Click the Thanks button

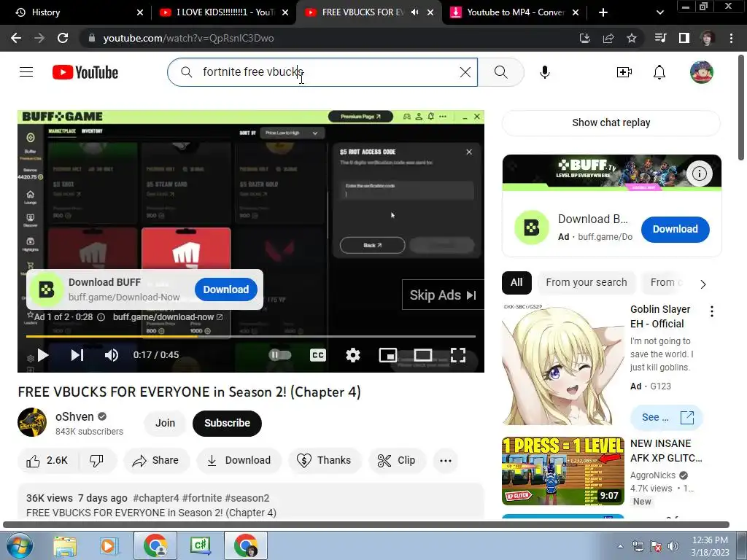tap(324, 461)
